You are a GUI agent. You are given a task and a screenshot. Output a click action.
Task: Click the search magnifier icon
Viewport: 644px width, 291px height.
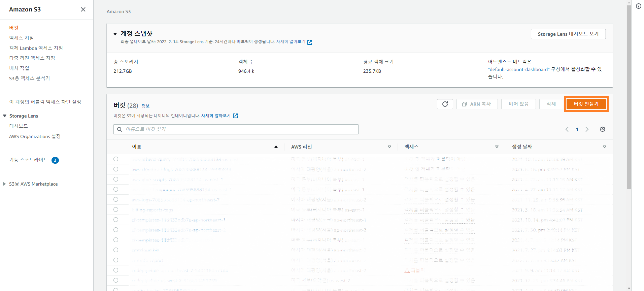(x=120, y=129)
